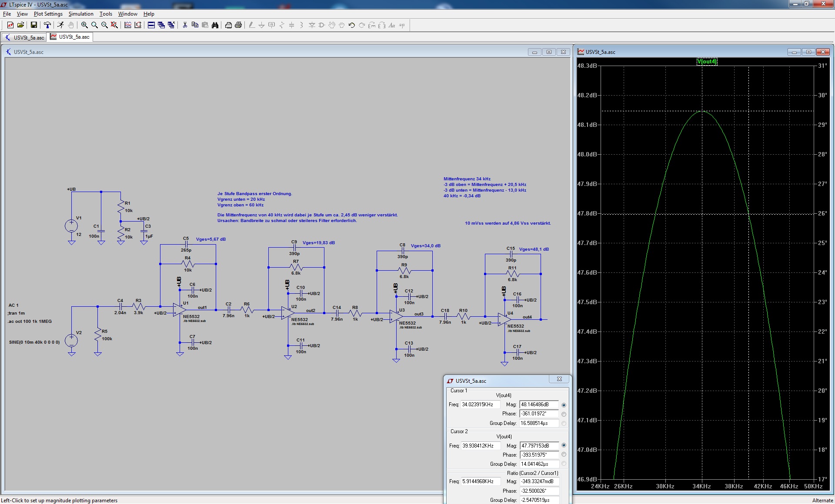Image resolution: width=835 pixels, height=504 pixels.
Task: Click Ratio Freq field 5.9144968KHz
Action: 480,481
